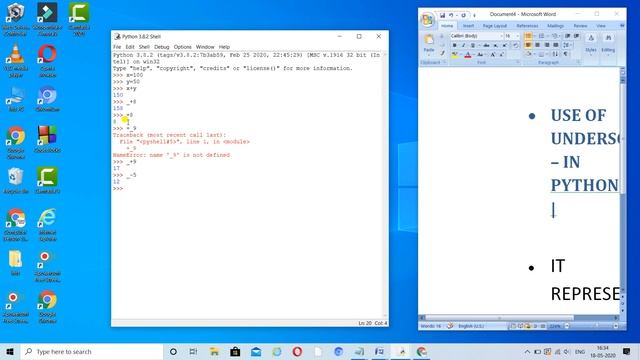This screenshot has height=360, width=640.
Task: Open Shell menu in Python Shell
Action: pyautogui.click(x=144, y=47)
